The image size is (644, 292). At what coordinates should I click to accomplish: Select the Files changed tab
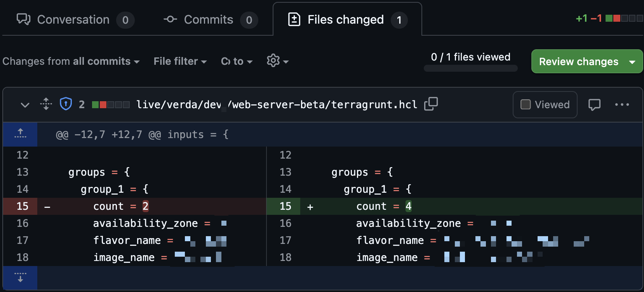tap(347, 19)
